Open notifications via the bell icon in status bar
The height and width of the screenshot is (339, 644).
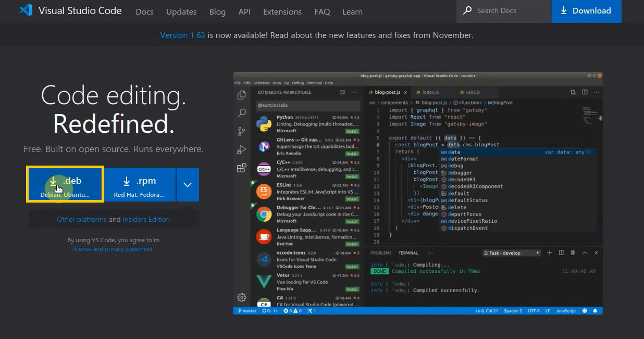[x=595, y=310]
